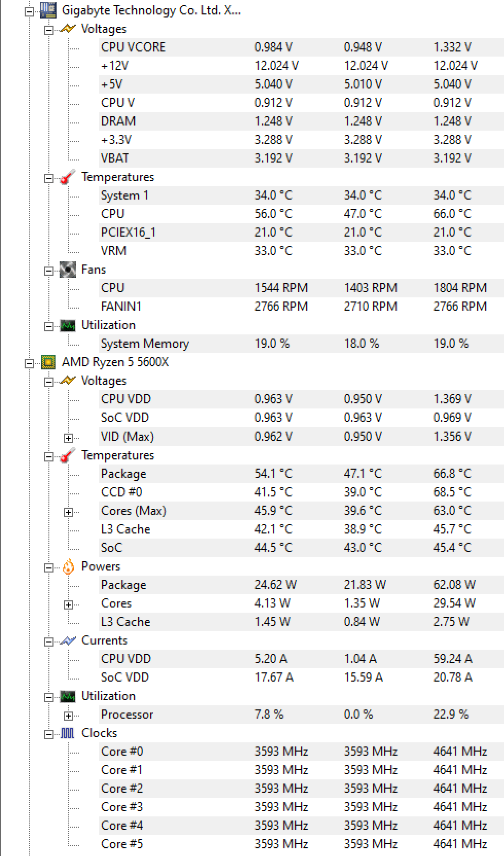
Task: Collapse the Gigabyte Technology node
Action: (29, 11)
